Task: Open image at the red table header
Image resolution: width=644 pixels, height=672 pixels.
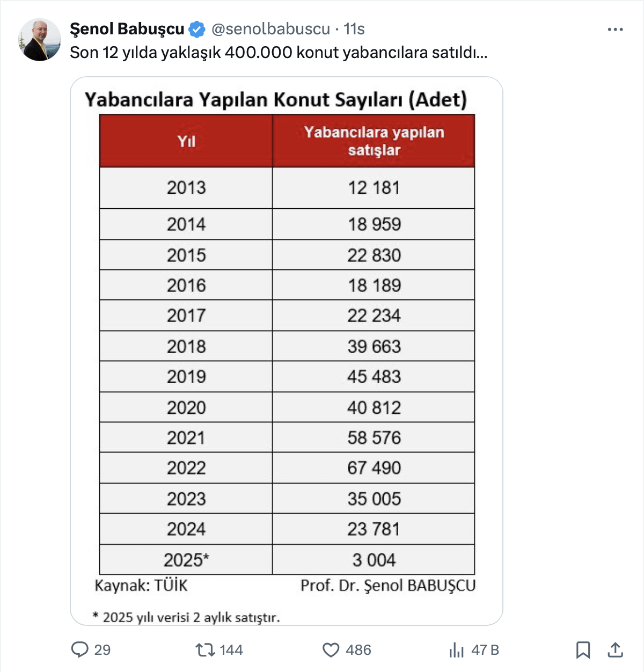Action: [287, 141]
